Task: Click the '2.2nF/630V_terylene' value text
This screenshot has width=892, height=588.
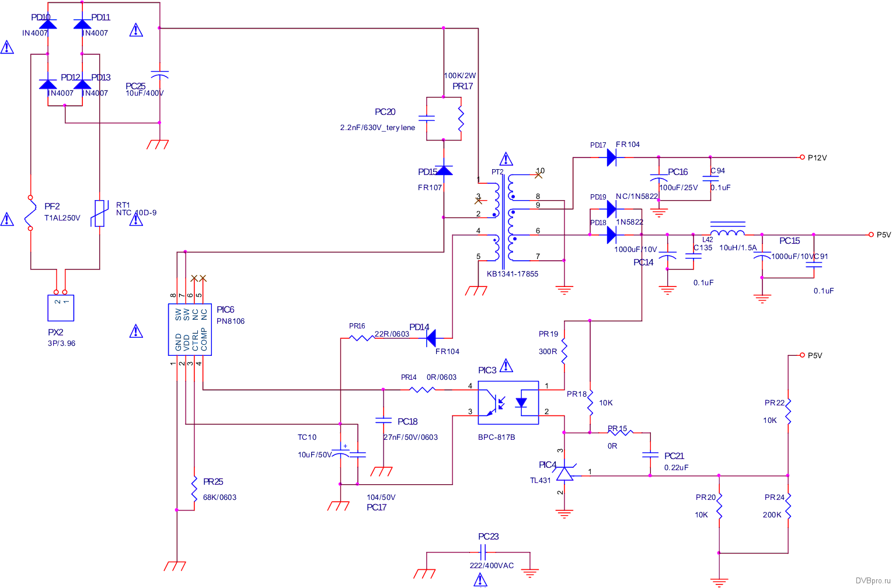Action: (378, 128)
